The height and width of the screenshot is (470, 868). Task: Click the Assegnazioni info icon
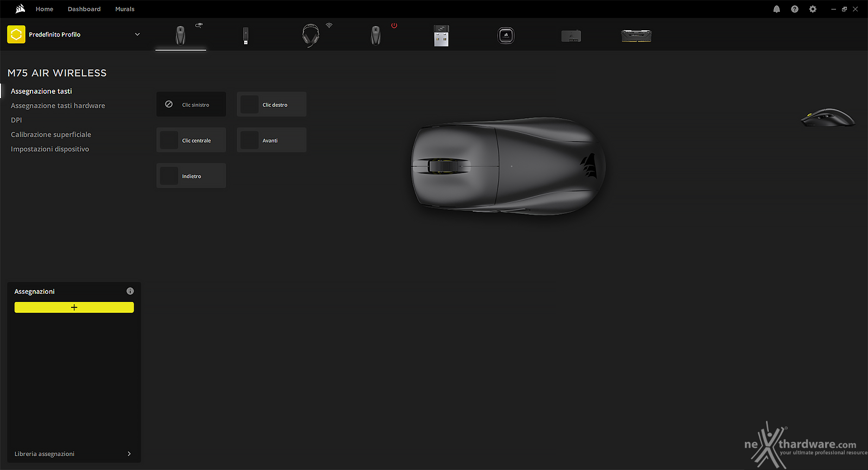pyautogui.click(x=130, y=291)
